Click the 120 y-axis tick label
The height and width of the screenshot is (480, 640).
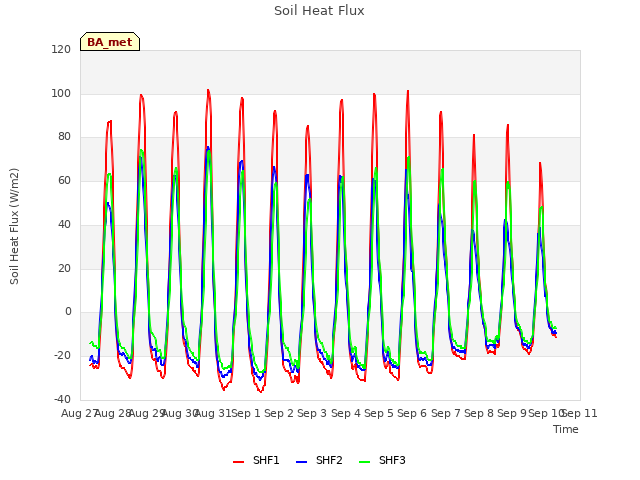(61, 49)
